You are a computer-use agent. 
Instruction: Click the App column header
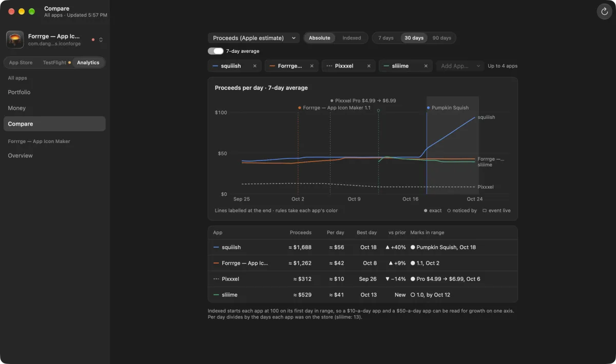point(218,233)
